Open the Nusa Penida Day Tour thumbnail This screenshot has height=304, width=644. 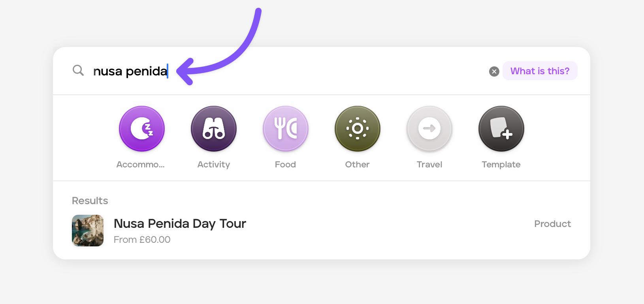tap(88, 231)
